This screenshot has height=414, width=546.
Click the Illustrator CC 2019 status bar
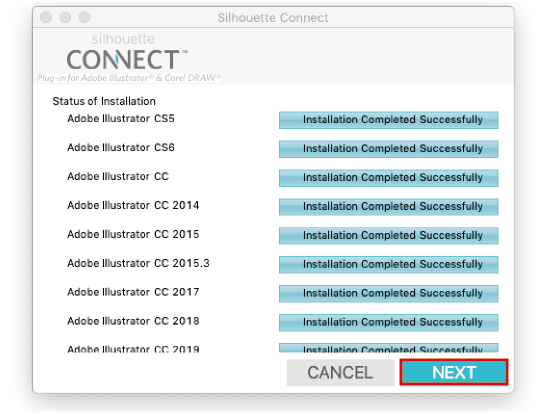389,348
